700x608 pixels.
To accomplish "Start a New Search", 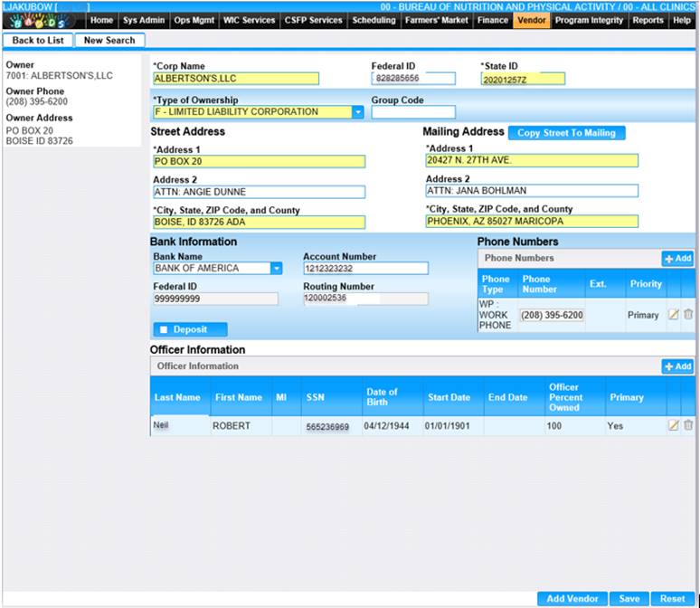I will pyautogui.click(x=109, y=40).
